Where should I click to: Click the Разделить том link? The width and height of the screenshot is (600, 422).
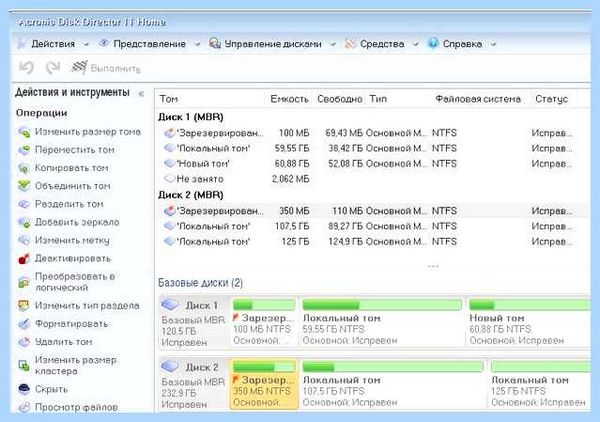69,204
